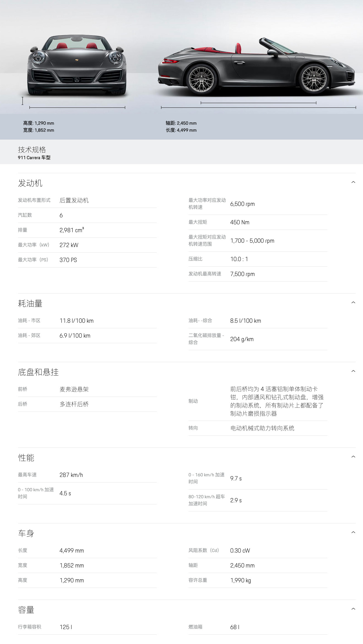Click the 汽缸数 row label
This screenshot has width=363, height=644.
(25, 215)
